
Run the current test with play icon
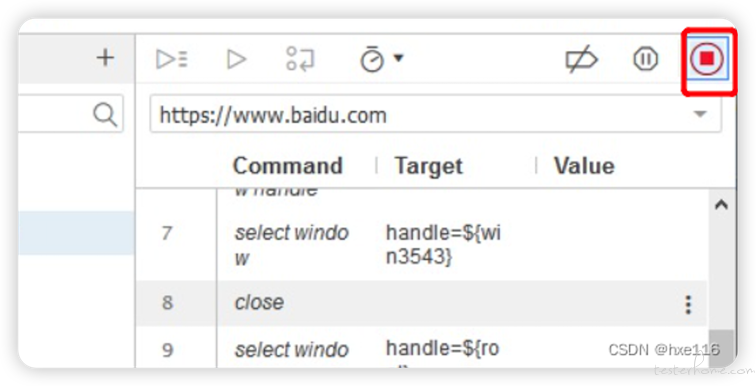[236, 59]
